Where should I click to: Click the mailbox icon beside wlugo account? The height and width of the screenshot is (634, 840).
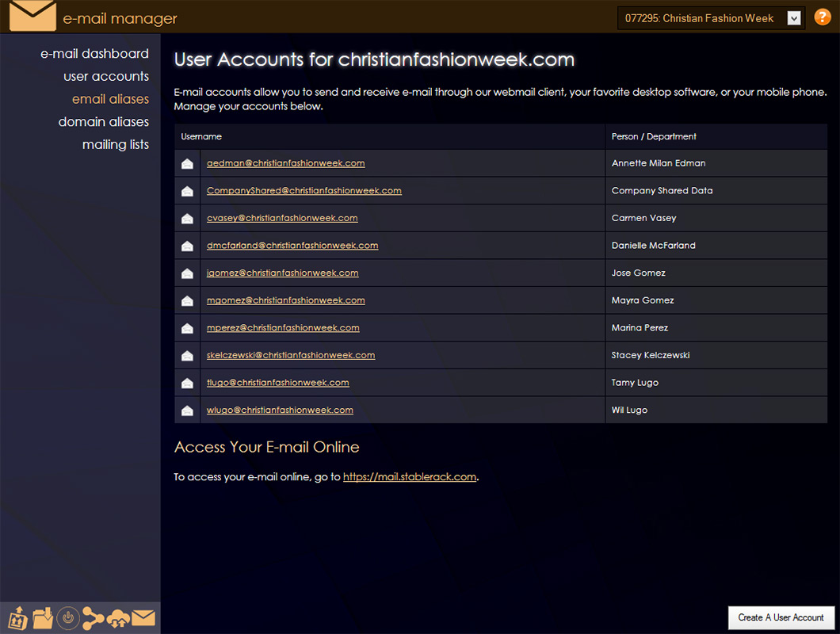coord(187,411)
